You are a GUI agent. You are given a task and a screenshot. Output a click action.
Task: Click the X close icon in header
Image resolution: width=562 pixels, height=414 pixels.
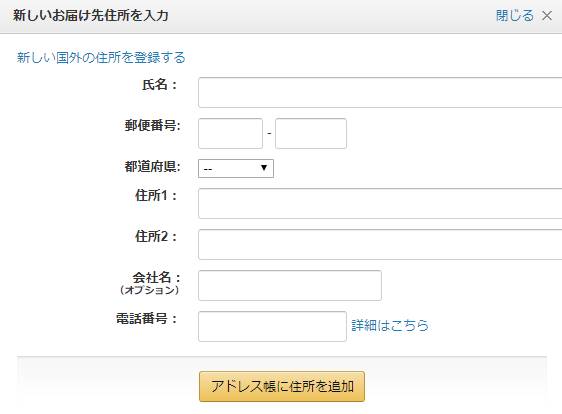547,16
